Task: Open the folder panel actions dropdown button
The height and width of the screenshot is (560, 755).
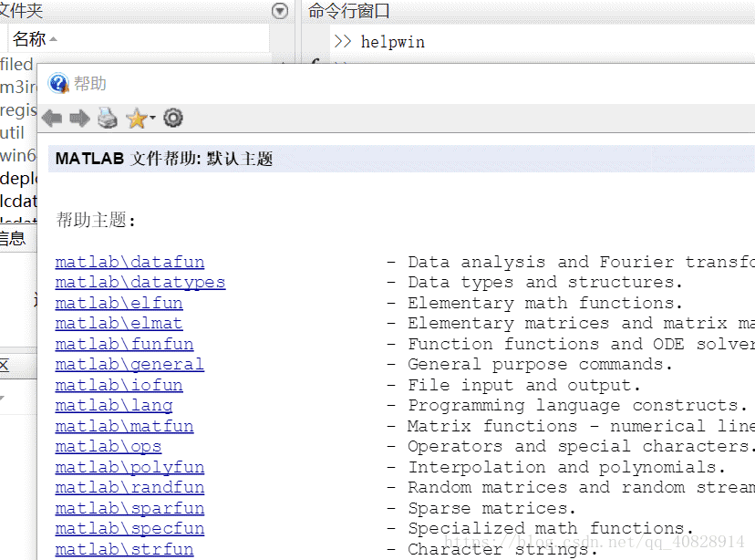Action: coord(280,11)
